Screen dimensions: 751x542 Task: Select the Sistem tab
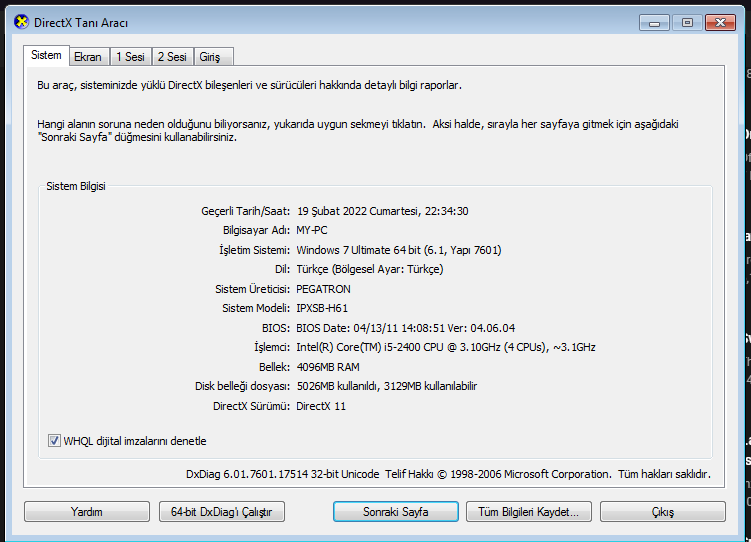46,56
